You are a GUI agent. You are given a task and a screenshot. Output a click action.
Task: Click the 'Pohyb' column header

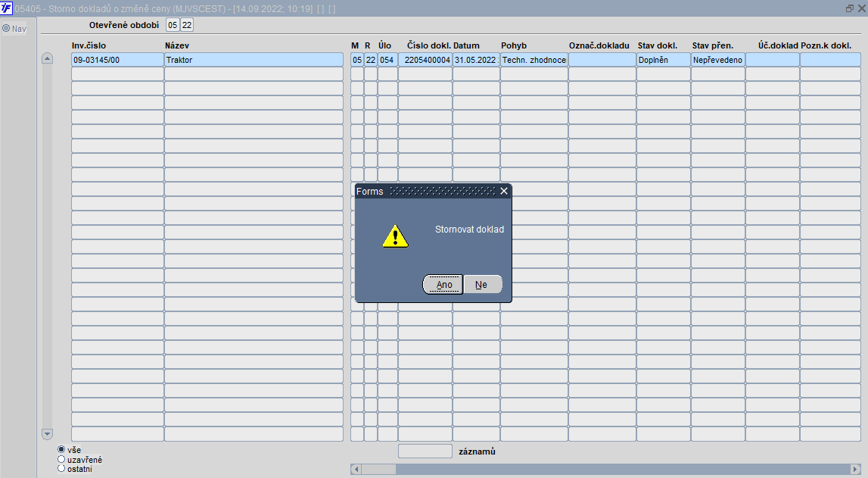click(514, 45)
